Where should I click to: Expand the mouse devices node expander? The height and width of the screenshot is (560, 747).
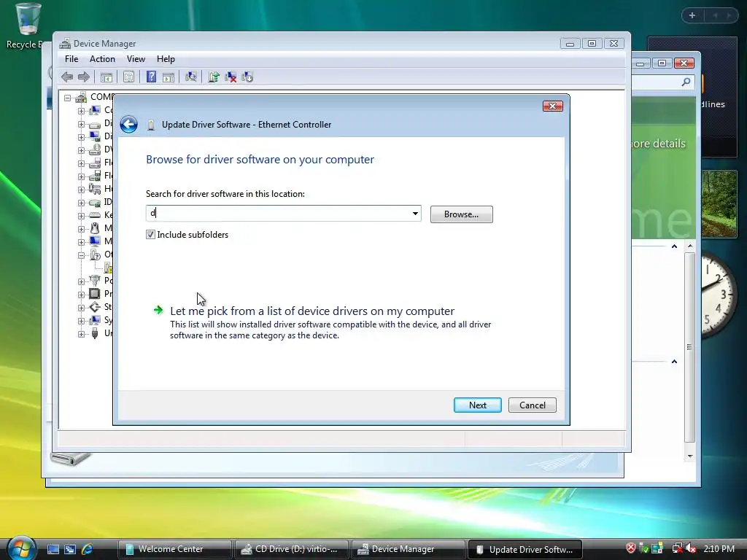[82, 229]
